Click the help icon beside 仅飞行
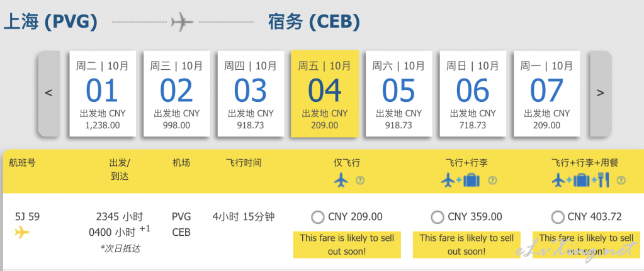Screen dimensions: 644x271 click(360, 180)
